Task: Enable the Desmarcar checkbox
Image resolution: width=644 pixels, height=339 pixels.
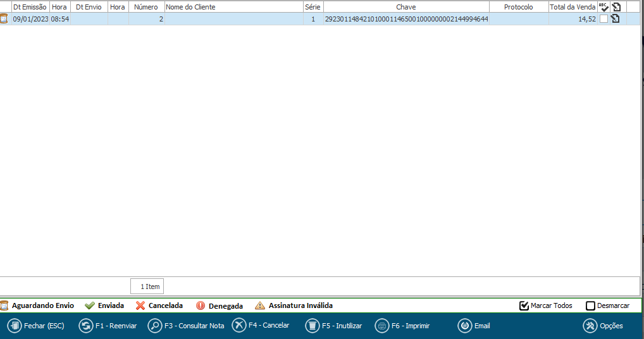Action: pos(590,306)
